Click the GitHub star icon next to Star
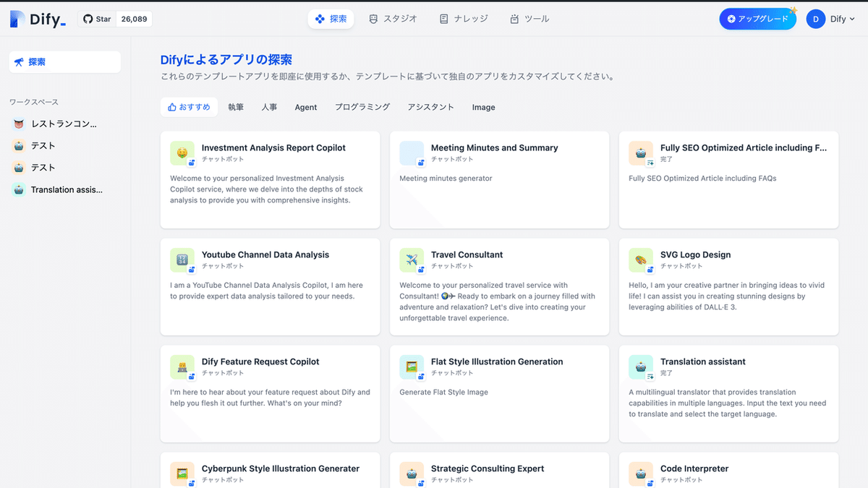This screenshot has height=488, width=868. pos(87,19)
